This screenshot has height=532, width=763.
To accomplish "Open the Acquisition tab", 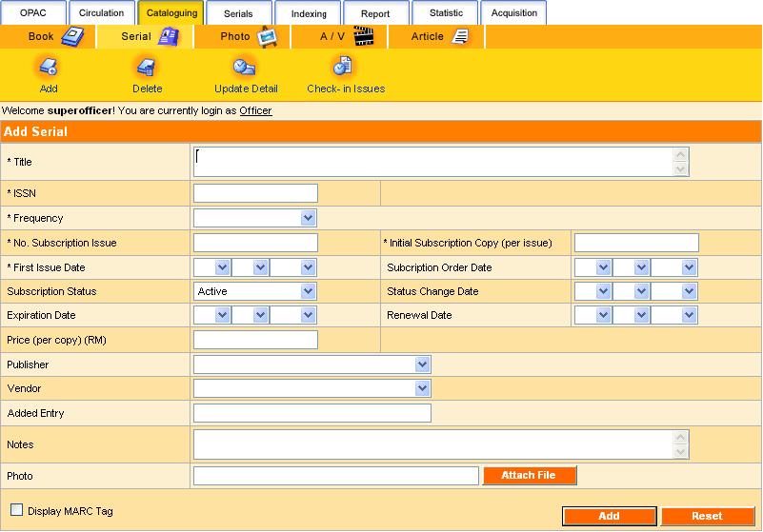I will (x=513, y=13).
